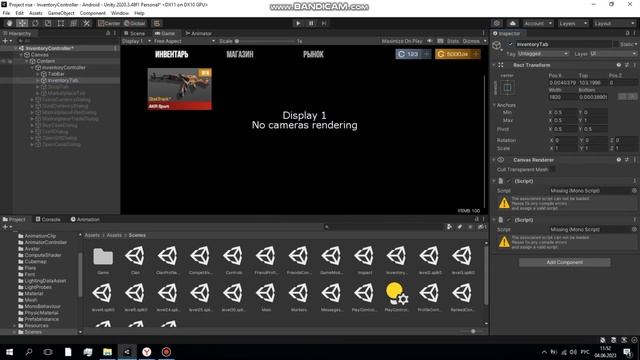Pause the game playback
Image resolution: width=640 pixels, height=360 pixels.
tap(311, 23)
